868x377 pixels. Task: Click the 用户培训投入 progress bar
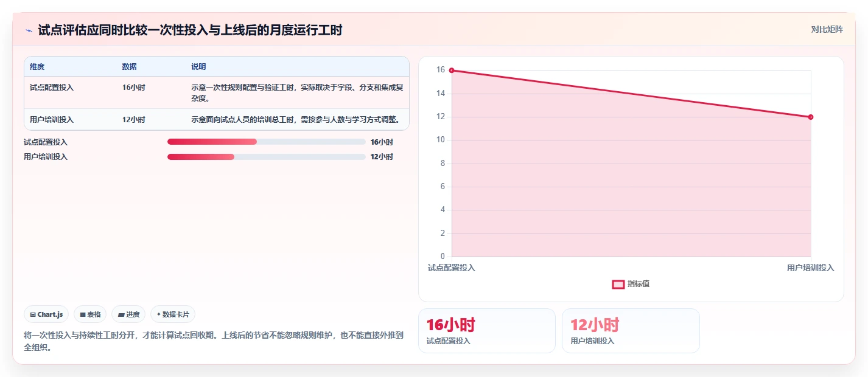click(266, 157)
